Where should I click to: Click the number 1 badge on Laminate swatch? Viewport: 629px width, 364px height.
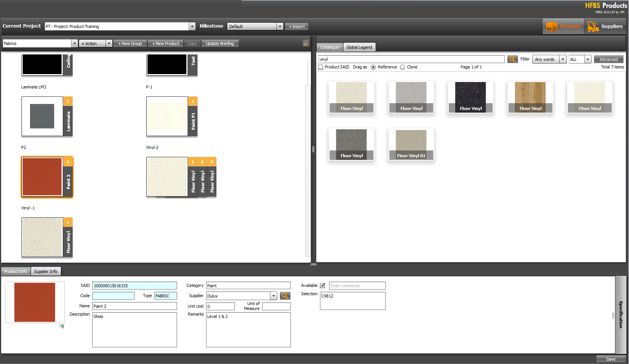(68, 101)
